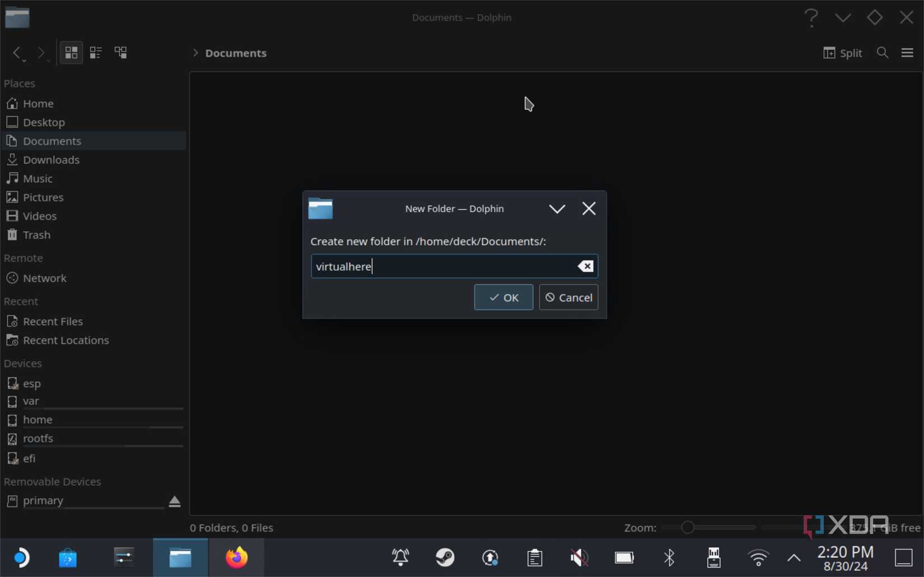Launch Firefox from the taskbar

(236, 557)
